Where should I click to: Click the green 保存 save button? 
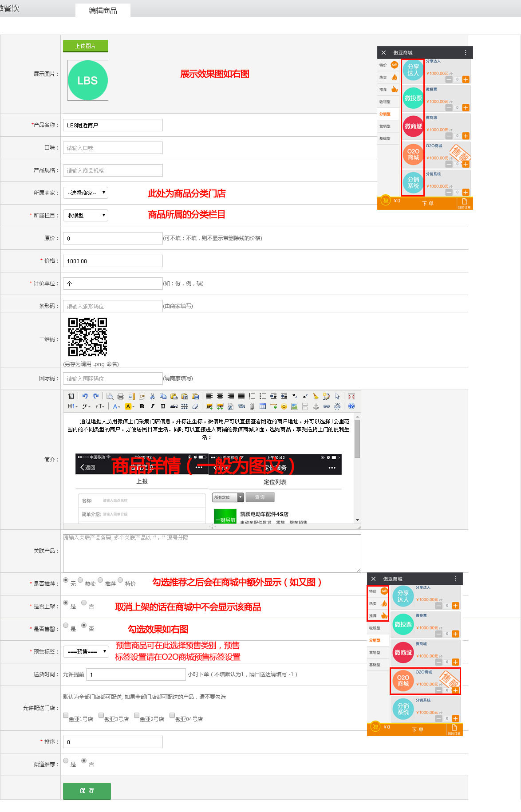(x=87, y=791)
